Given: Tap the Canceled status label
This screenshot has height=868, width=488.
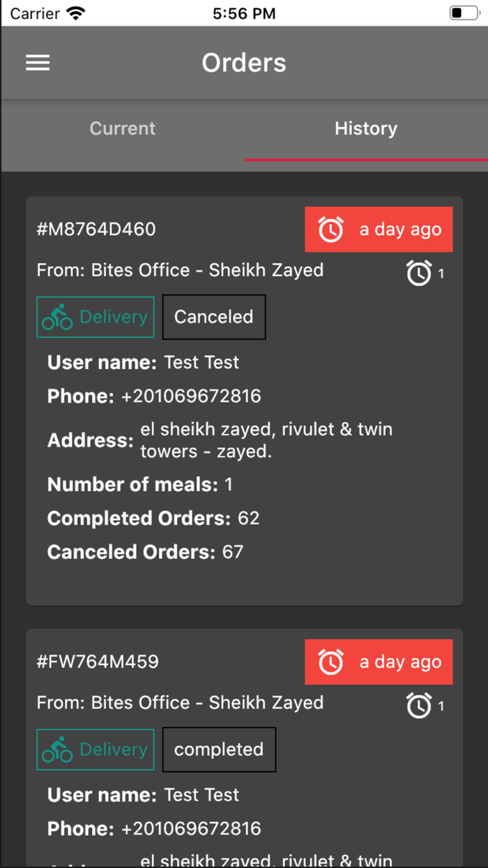Looking at the screenshot, I should coord(214,317).
